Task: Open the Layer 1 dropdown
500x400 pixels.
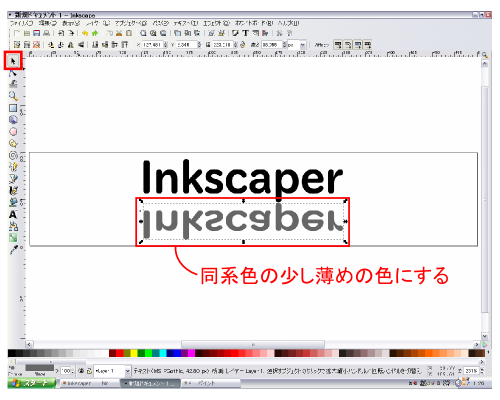Action: click(127, 371)
